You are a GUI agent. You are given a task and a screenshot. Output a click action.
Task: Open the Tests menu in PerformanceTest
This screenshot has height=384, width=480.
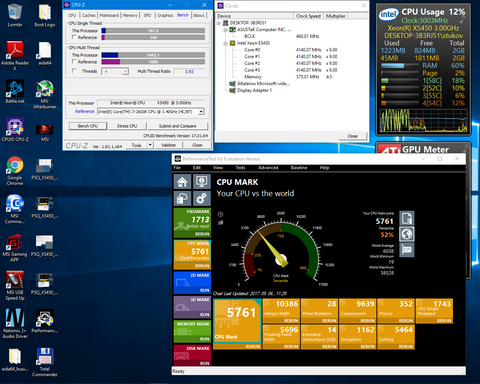(x=240, y=168)
